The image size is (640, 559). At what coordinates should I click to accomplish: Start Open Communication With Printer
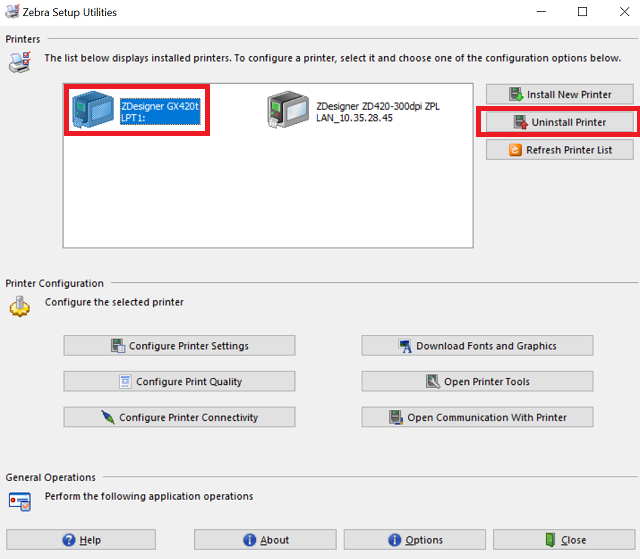click(477, 417)
